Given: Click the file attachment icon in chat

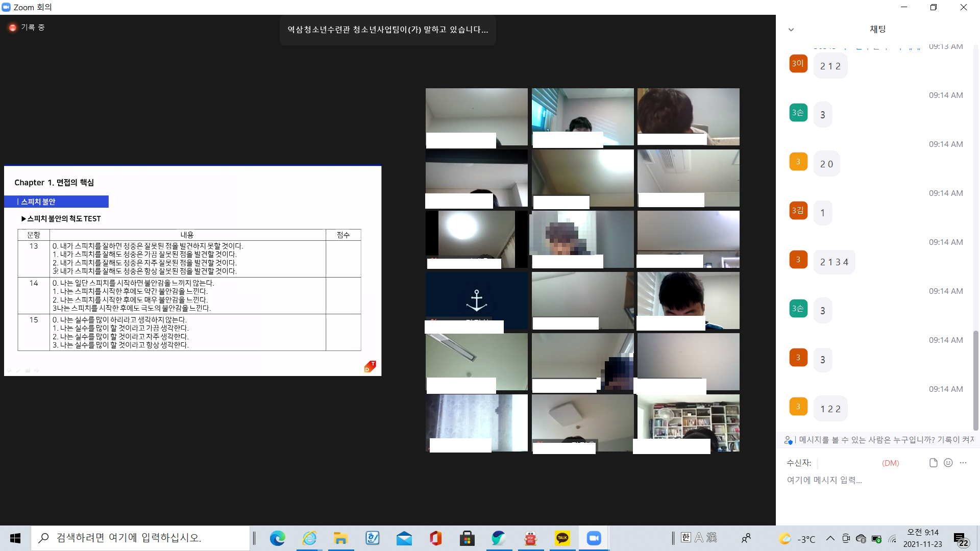Looking at the screenshot, I should (934, 463).
